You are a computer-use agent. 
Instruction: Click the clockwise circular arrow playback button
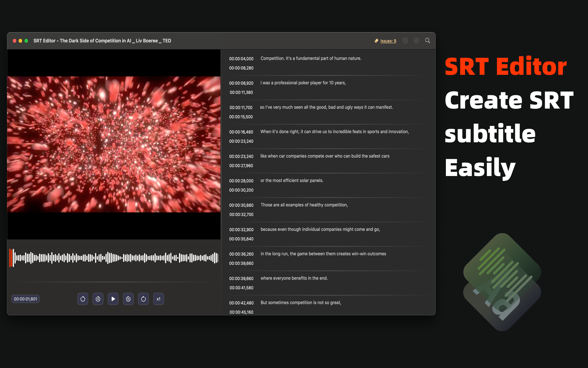coord(143,299)
